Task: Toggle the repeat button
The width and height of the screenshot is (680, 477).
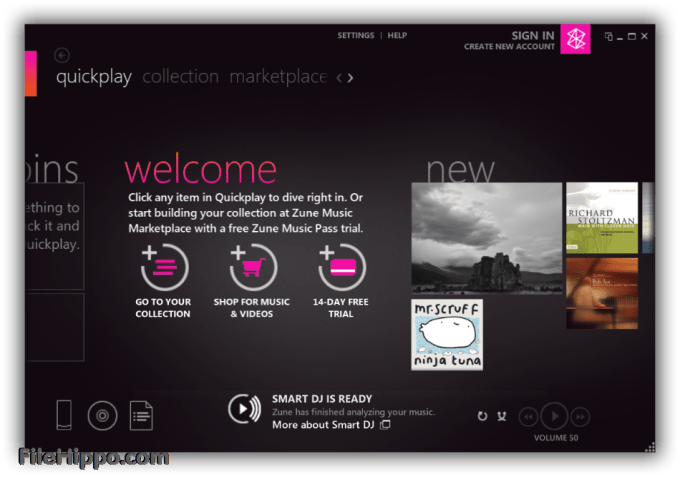Action: [482, 416]
